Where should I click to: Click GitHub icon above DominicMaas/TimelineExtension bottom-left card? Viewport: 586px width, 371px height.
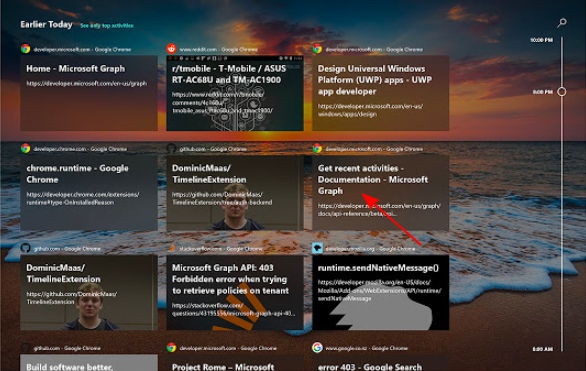[x=25, y=248]
